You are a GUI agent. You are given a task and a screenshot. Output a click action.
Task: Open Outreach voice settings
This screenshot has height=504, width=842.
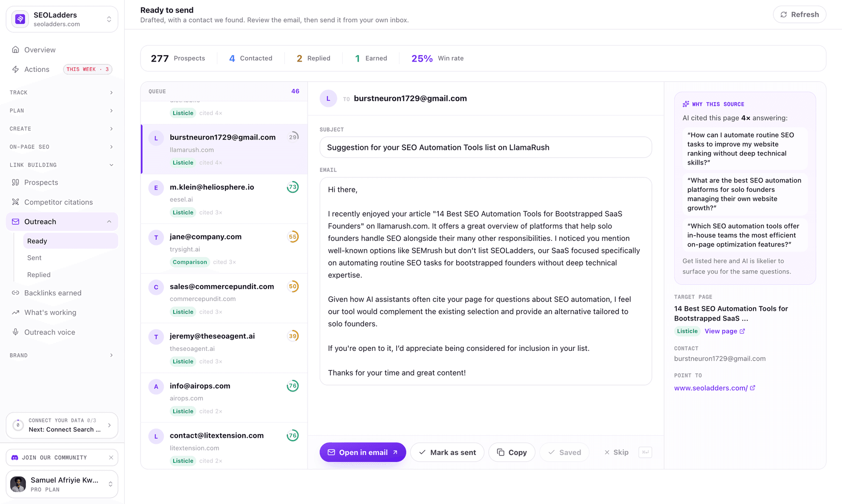[62, 332]
